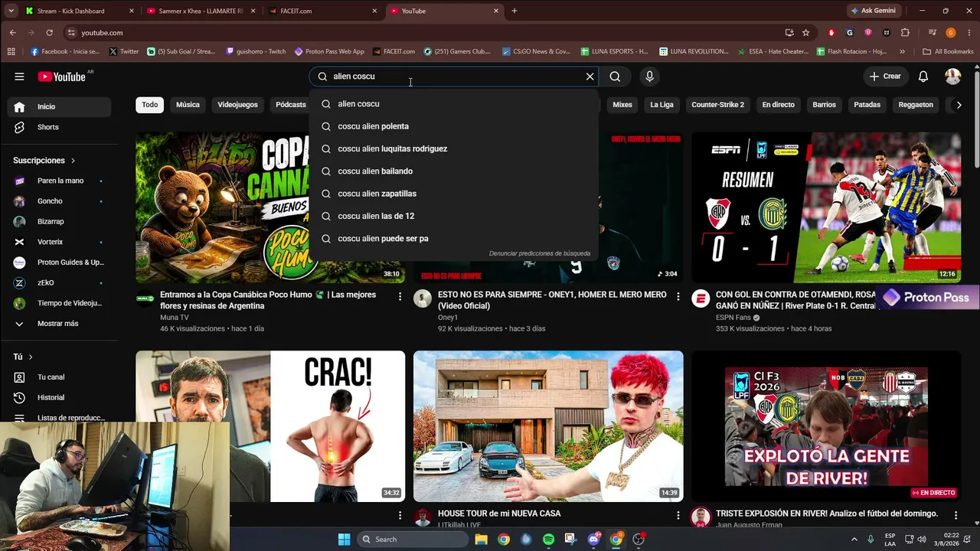Expand the Tú section
The width and height of the screenshot is (980, 551).
23,357
